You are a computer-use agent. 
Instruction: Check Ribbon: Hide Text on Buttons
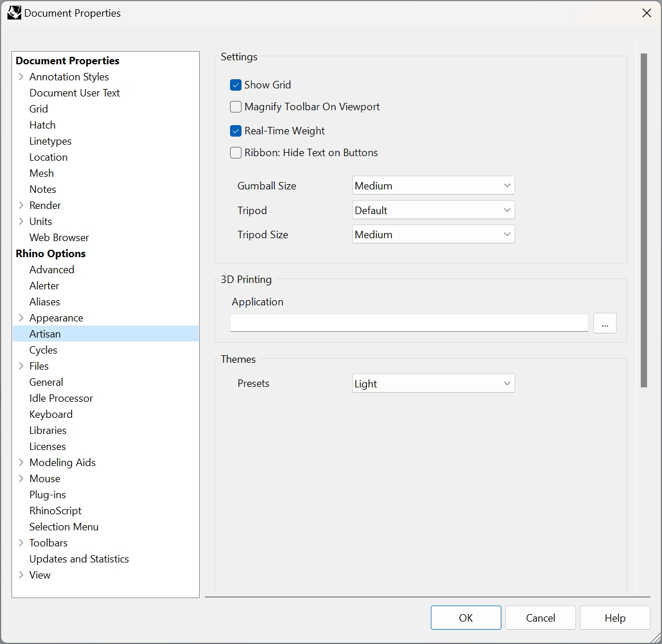coord(236,153)
